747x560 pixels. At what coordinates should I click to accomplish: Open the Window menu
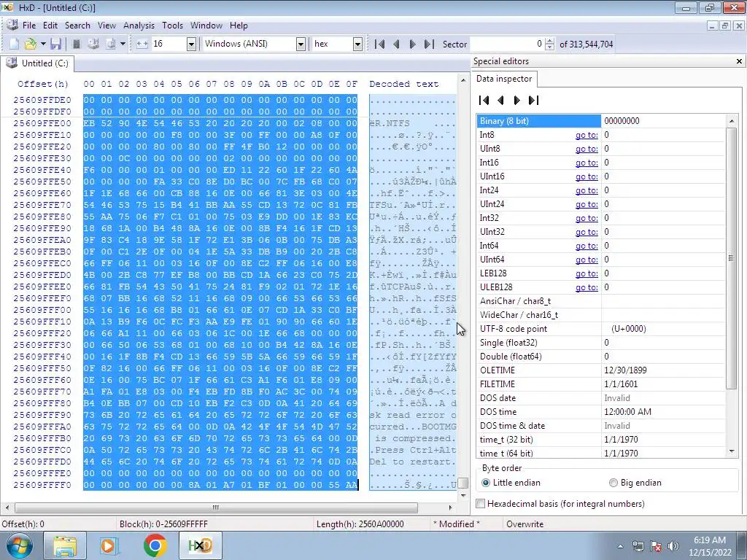[206, 26]
